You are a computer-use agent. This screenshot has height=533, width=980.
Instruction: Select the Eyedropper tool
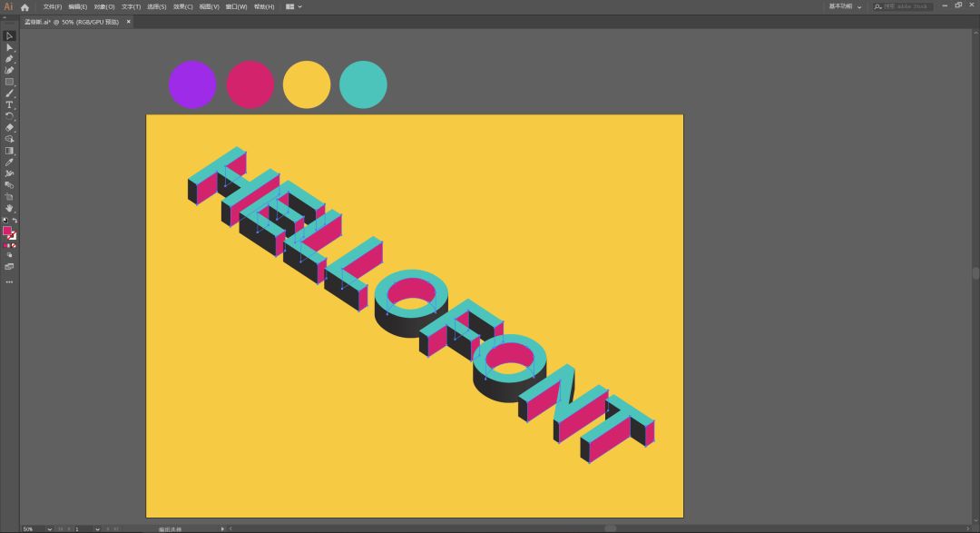[x=9, y=163]
